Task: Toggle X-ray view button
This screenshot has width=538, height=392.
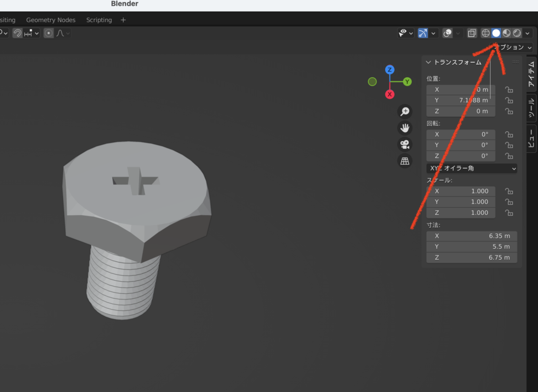Action: point(472,33)
